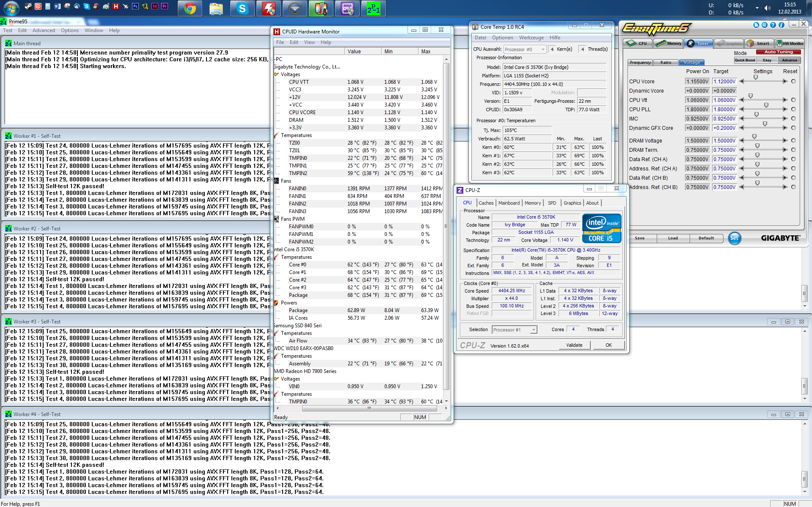Open the Werkzeuge menu in Core Temp
This screenshot has width=812, height=507.
(x=531, y=38)
